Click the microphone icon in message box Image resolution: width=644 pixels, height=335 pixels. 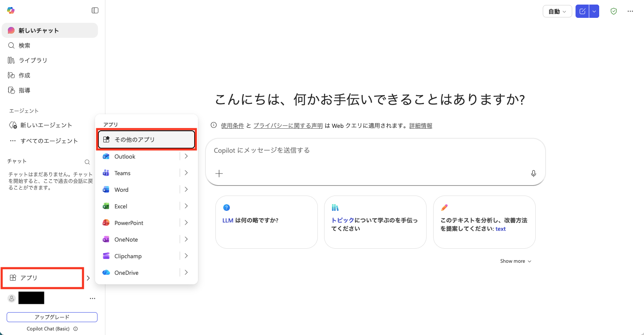point(533,174)
